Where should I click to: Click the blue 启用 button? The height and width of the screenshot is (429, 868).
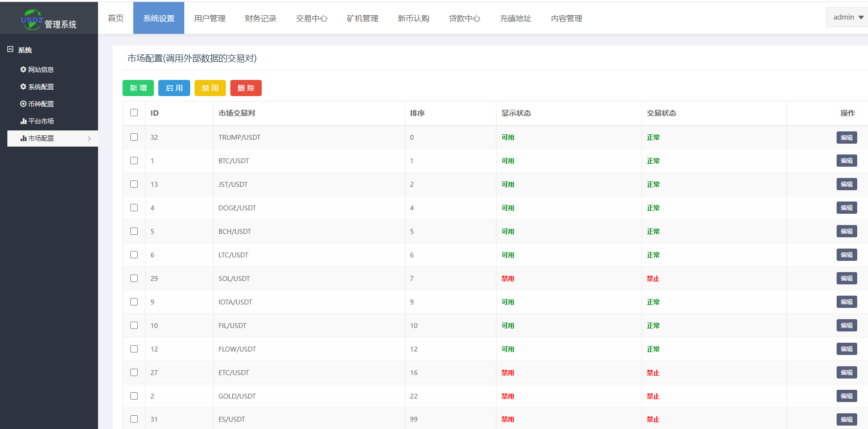(x=174, y=88)
